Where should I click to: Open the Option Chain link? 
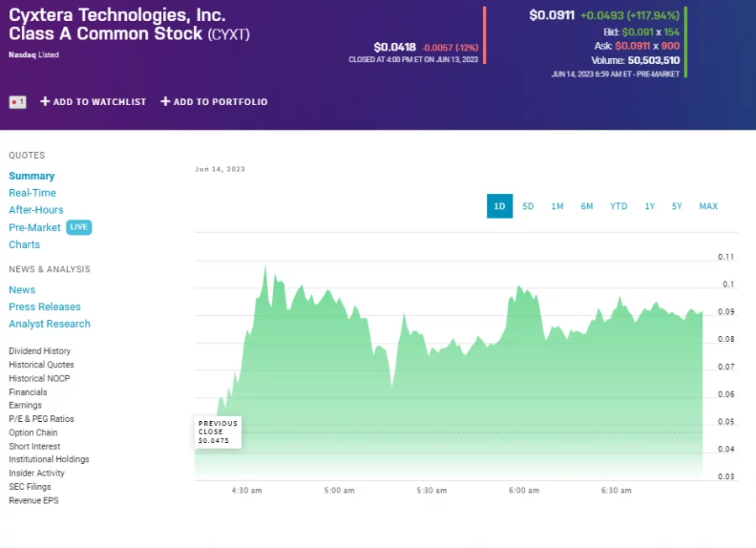click(33, 433)
